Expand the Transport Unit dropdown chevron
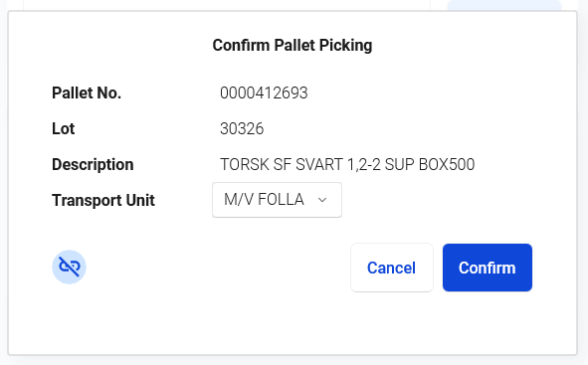This screenshot has width=588, height=365. coord(322,200)
